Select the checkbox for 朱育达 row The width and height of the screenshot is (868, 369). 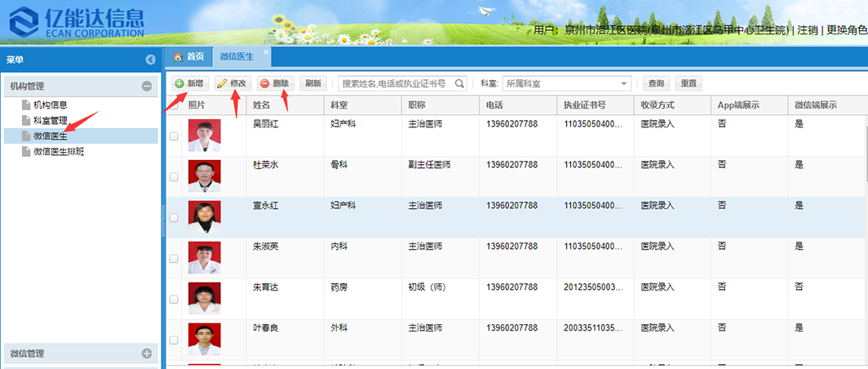(173, 300)
